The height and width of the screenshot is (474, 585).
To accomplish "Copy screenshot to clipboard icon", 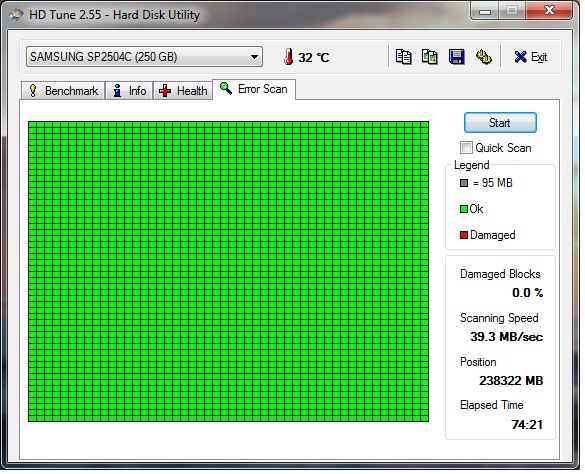I will 430,57.
